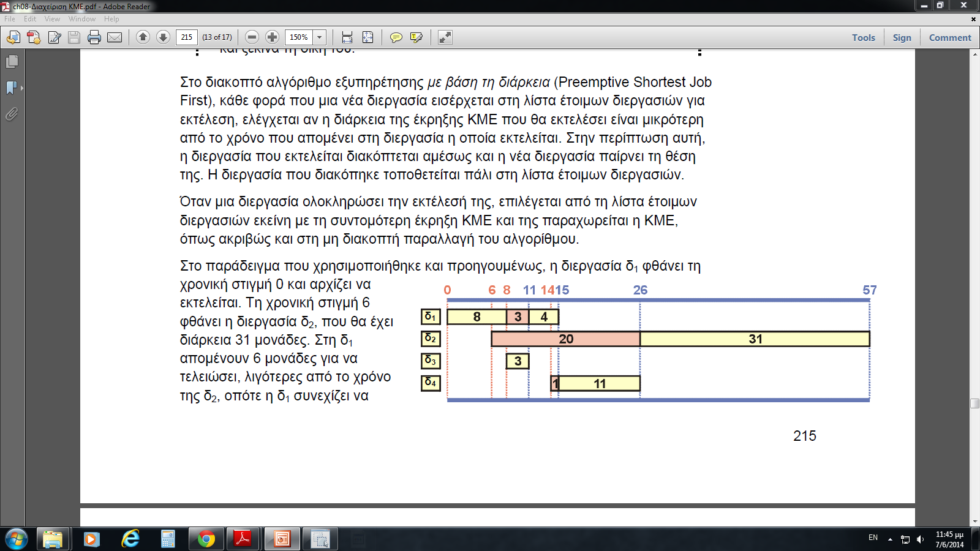Click the Sign document pencil icon
980x551 pixels.
tap(54, 37)
